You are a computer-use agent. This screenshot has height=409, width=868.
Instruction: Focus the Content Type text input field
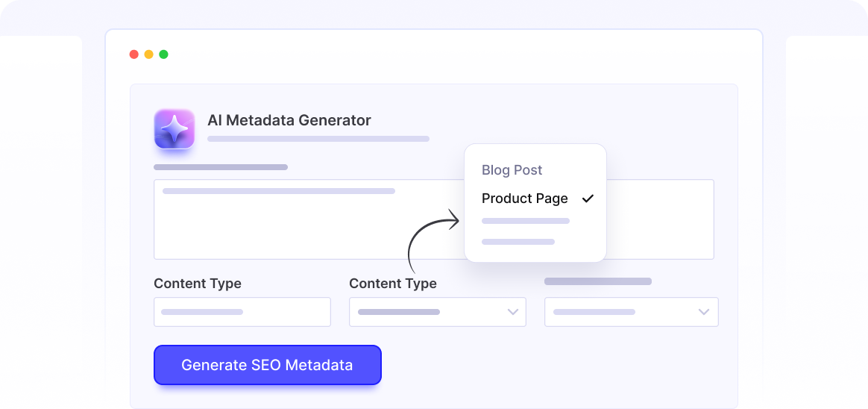(x=242, y=312)
